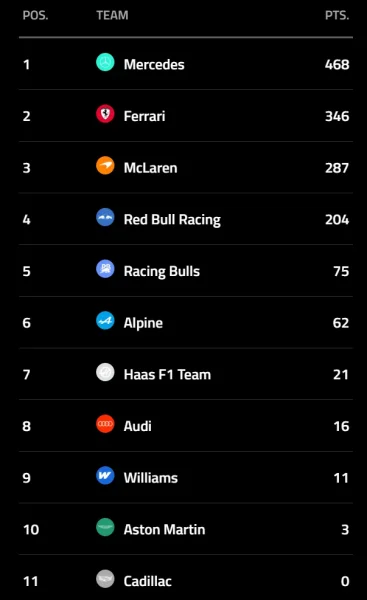Screen dimensions: 367x600
Task: Click the red Audi rings logo
Action: [105, 424]
